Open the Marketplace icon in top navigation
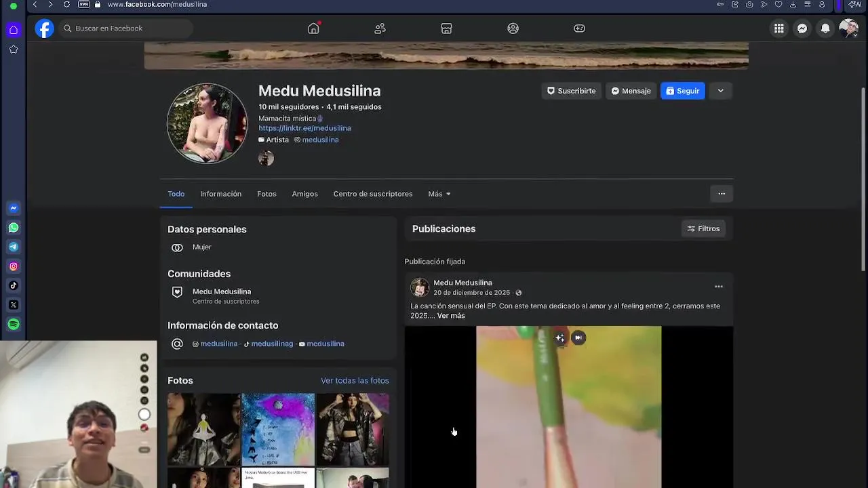The height and width of the screenshot is (488, 868). [x=446, y=28]
